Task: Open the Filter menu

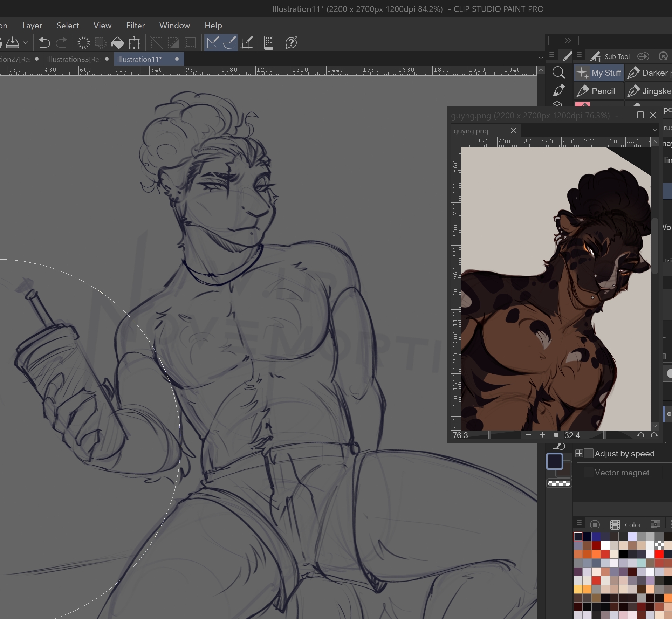Action: tap(135, 26)
